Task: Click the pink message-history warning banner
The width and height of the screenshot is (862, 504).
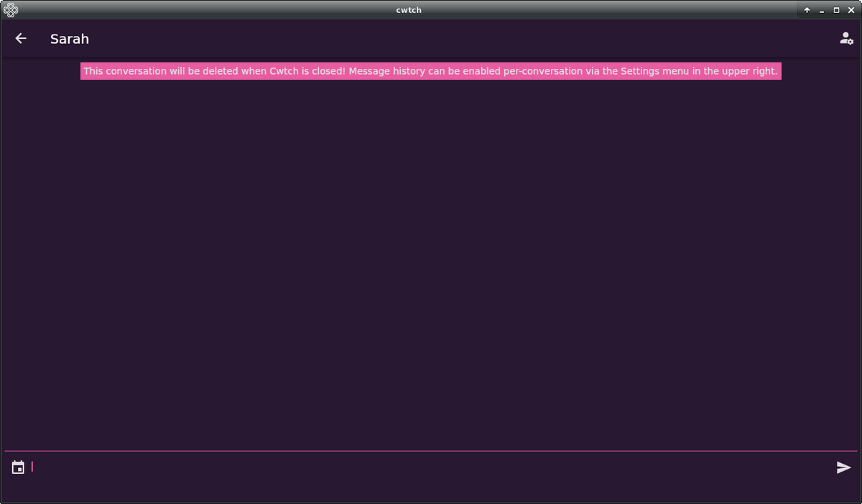Action: click(x=430, y=71)
